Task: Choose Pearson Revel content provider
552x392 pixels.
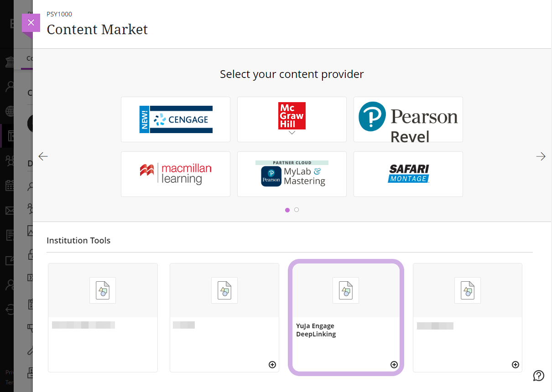Action: coord(408,119)
